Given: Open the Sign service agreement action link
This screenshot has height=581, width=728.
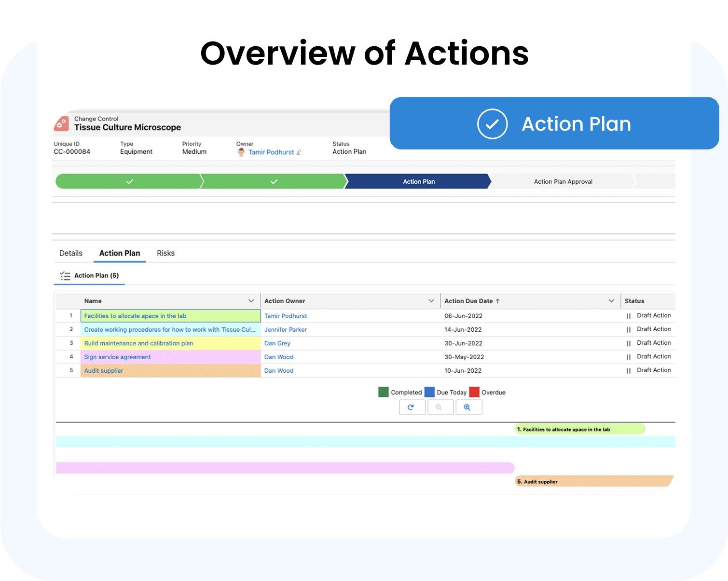Looking at the screenshot, I should pos(117,357).
